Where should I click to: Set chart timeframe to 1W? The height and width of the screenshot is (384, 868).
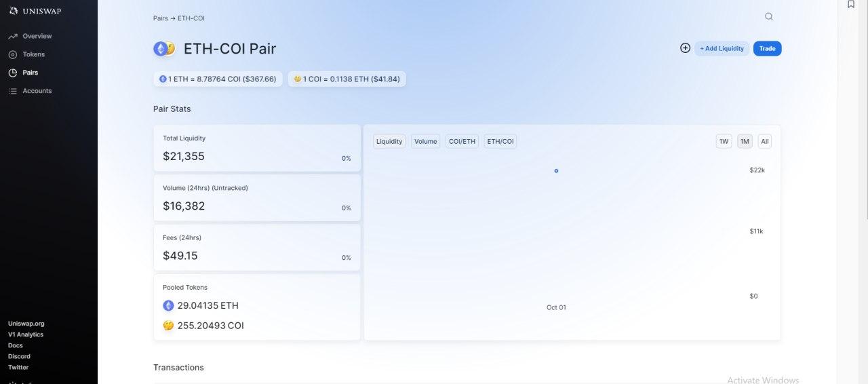[x=724, y=141]
